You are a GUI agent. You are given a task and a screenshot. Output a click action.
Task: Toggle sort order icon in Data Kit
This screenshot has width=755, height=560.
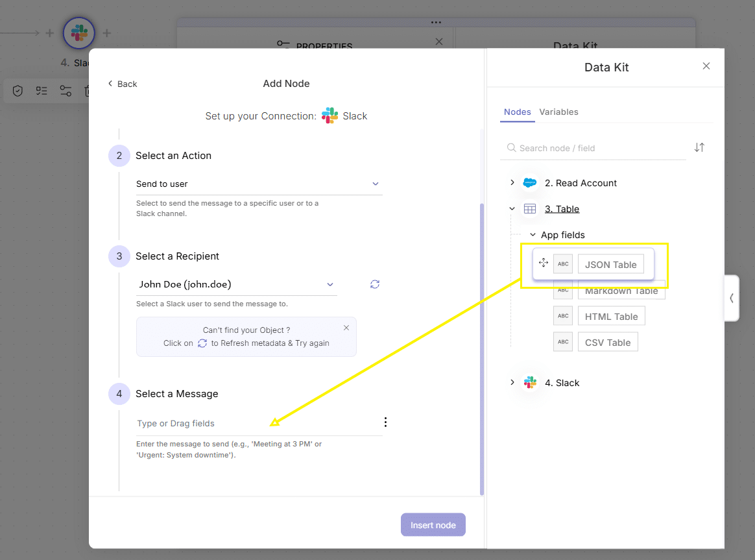point(699,147)
